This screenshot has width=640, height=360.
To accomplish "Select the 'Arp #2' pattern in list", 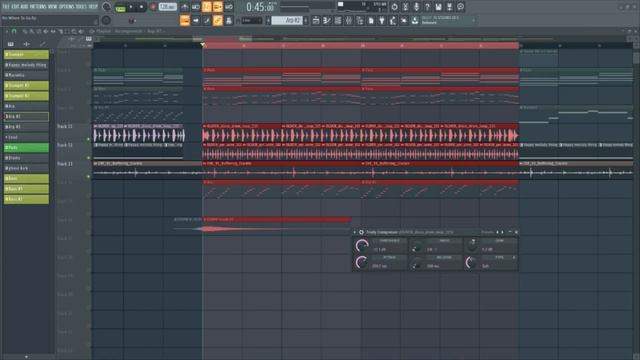I will click(26, 116).
